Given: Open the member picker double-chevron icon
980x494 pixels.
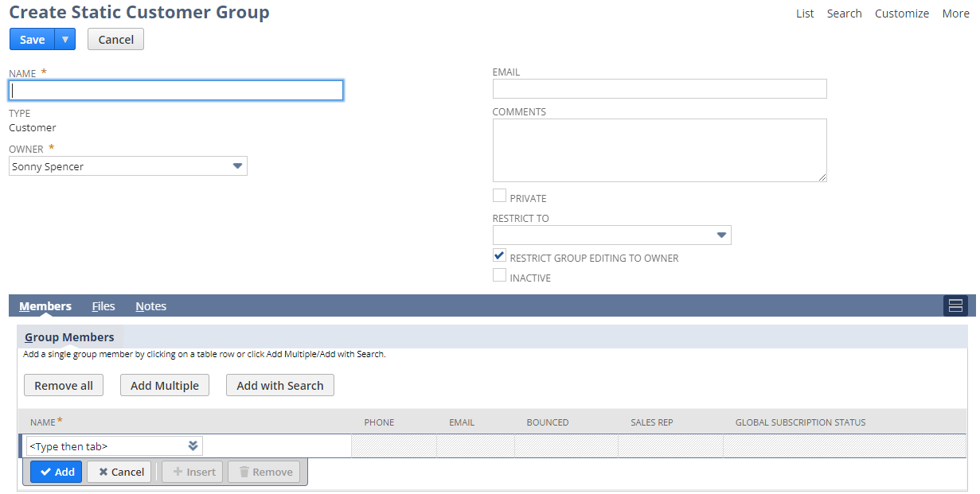Looking at the screenshot, I should tap(192, 445).
